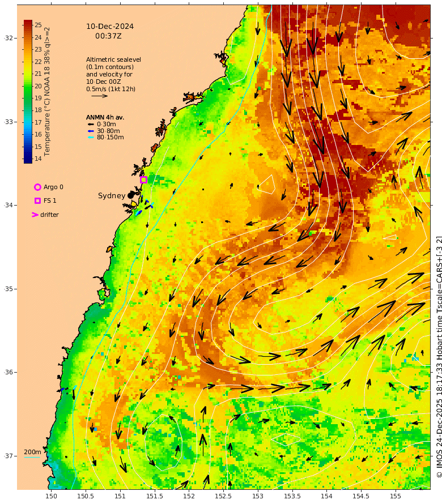Click the 150.5 longitude axis label
This screenshot has height=504, width=442.
click(x=86, y=496)
